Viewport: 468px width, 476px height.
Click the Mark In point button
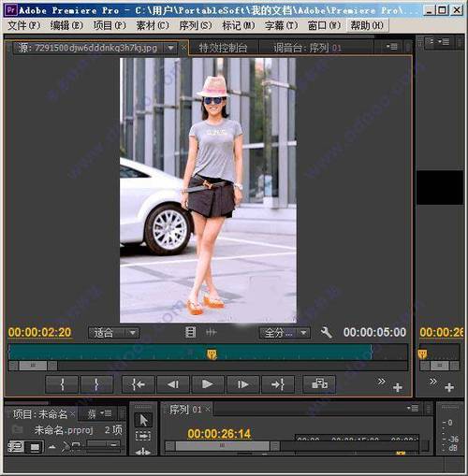tap(62, 384)
